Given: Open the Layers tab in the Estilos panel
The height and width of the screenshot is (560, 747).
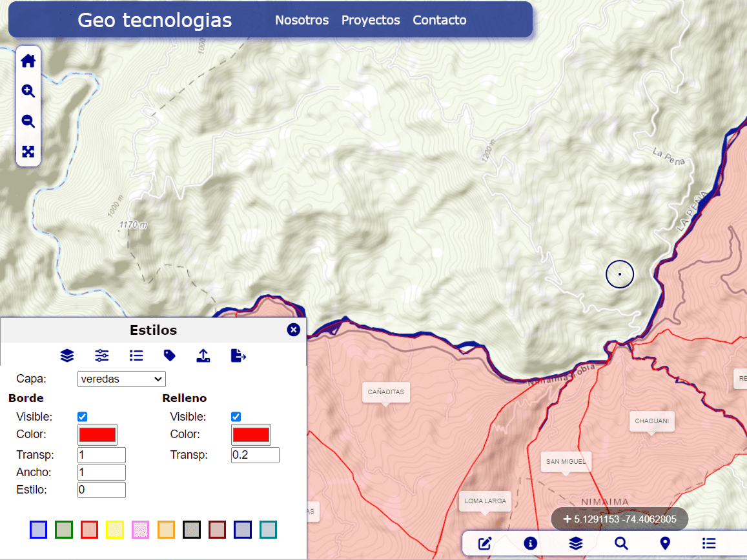Looking at the screenshot, I should pyautogui.click(x=67, y=355).
